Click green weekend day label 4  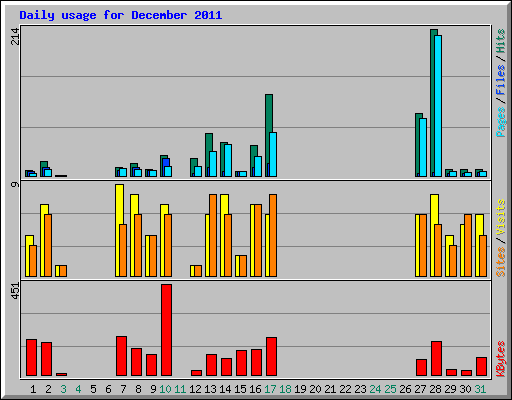pos(78,389)
